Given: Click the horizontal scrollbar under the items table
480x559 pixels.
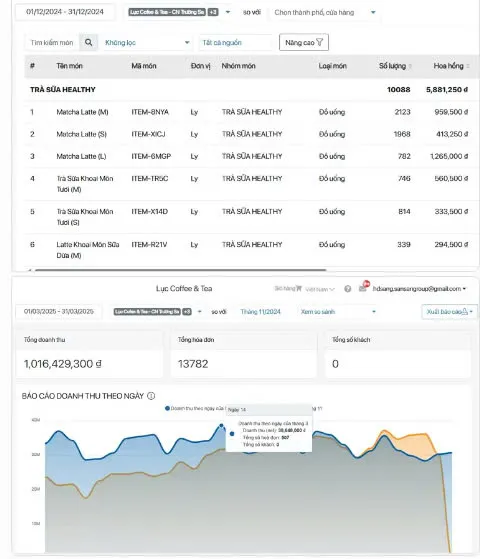Looking at the screenshot, I should click(180, 270).
